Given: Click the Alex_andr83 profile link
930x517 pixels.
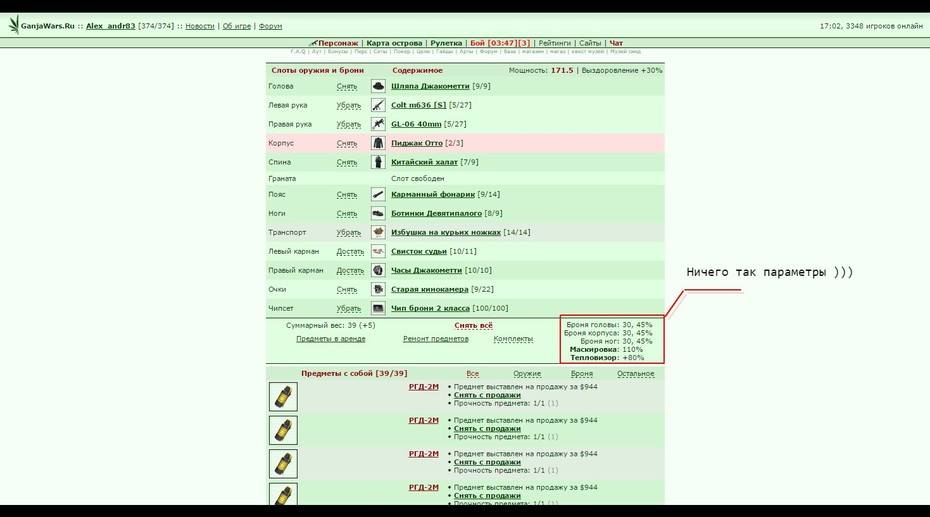Looking at the screenshot, I should click(x=111, y=26).
